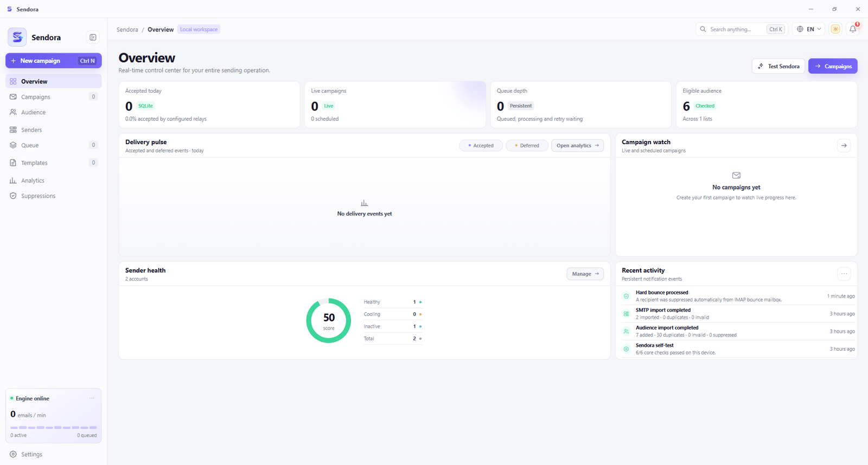Click the SMTP import completed activity icon
Image resolution: width=868 pixels, height=465 pixels.
tap(626, 314)
